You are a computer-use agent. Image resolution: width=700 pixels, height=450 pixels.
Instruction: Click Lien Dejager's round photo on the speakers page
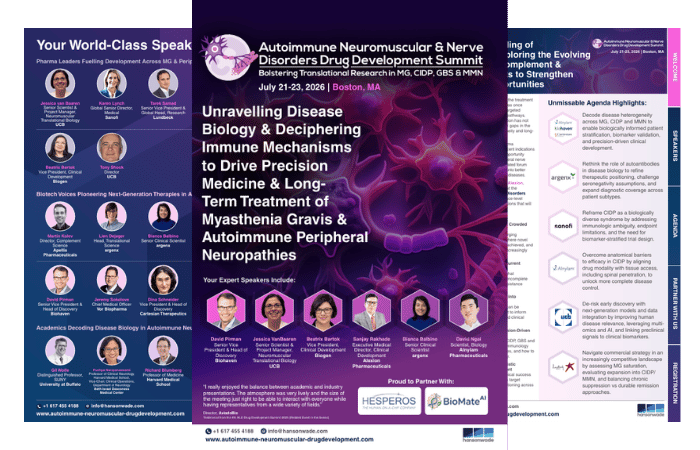click(x=112, y=216)
